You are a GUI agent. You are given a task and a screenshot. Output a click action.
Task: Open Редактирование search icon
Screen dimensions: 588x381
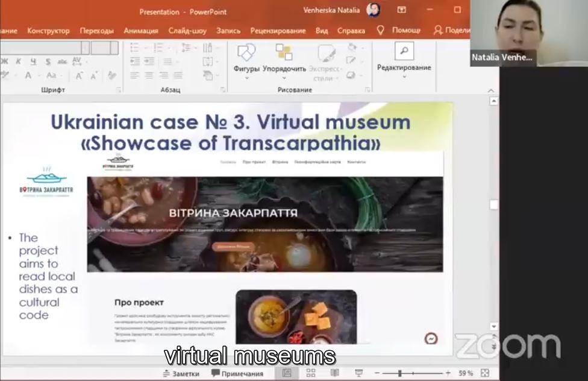pos(404,51)
